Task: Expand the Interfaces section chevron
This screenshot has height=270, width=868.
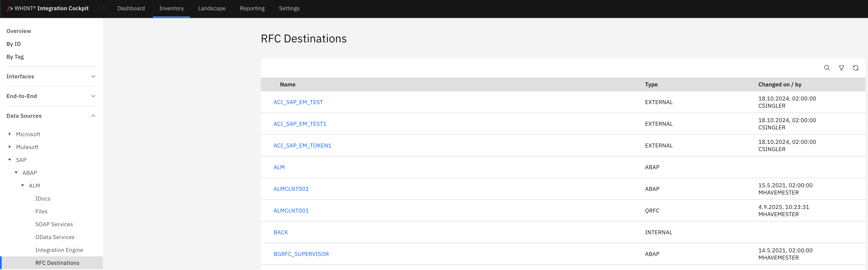Action: 93,76
